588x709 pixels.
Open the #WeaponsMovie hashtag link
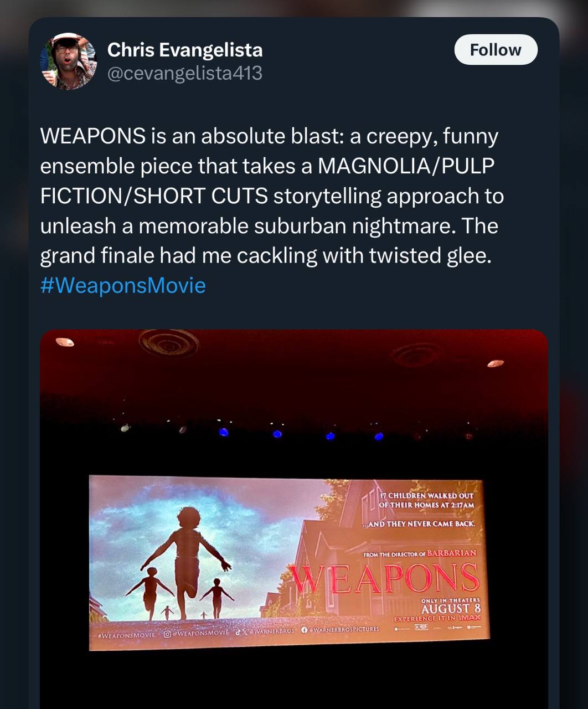tap(123, 285)
